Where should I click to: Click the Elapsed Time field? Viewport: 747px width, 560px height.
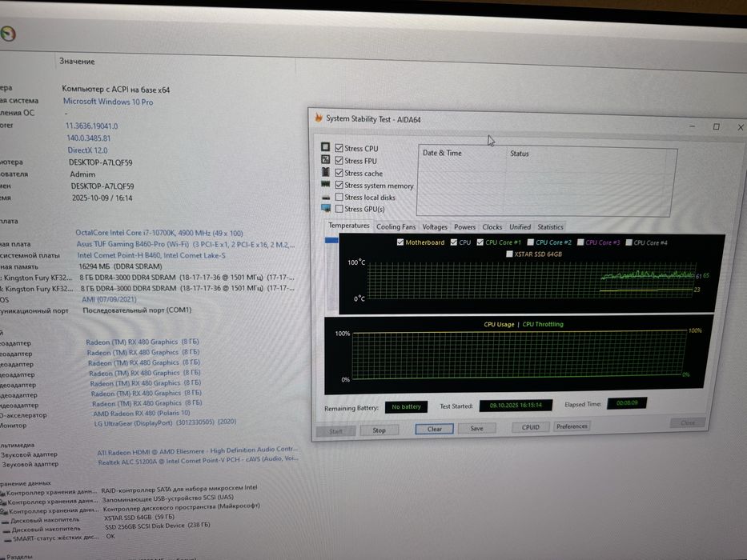[x=627, y=403]
